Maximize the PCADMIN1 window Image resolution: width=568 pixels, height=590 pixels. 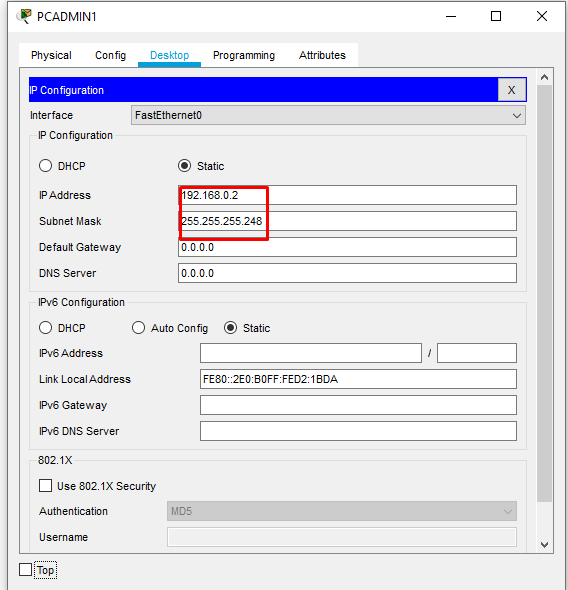click(496, 17)
